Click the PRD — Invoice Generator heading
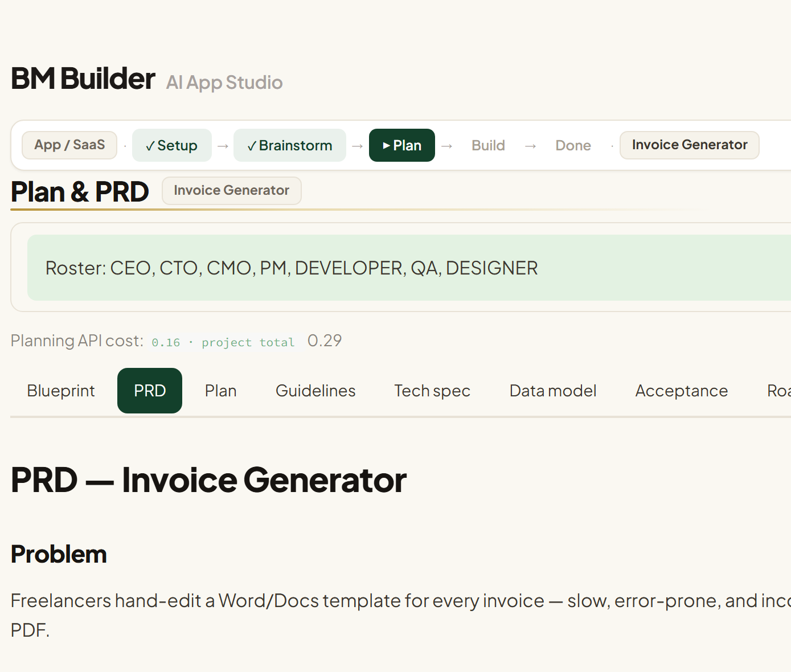 tap(208, 480)
